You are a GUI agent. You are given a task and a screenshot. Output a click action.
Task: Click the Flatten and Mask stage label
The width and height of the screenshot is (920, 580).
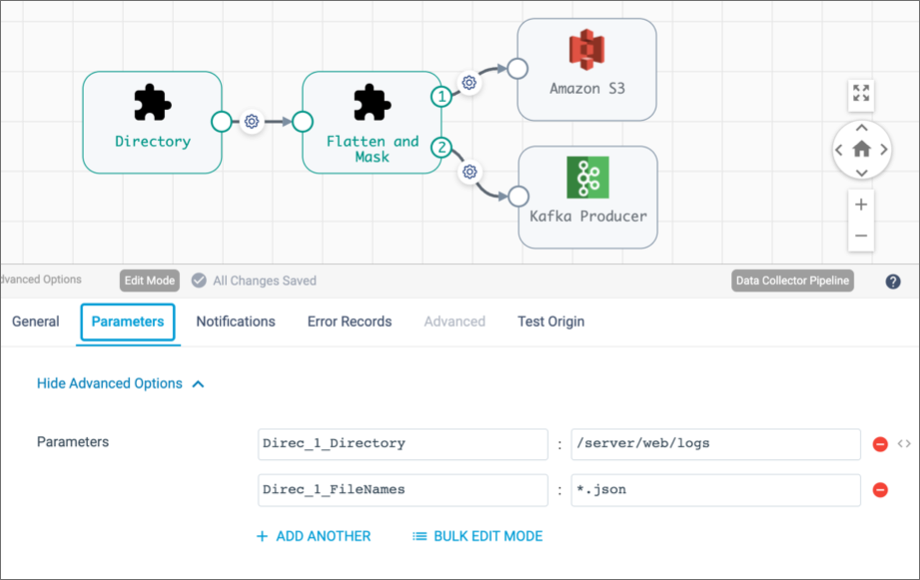373,149
